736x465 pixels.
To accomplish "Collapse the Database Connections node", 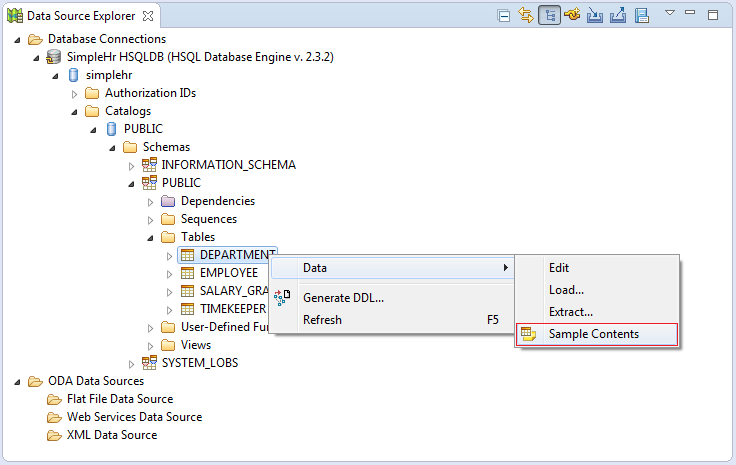I will coord(17,40).
